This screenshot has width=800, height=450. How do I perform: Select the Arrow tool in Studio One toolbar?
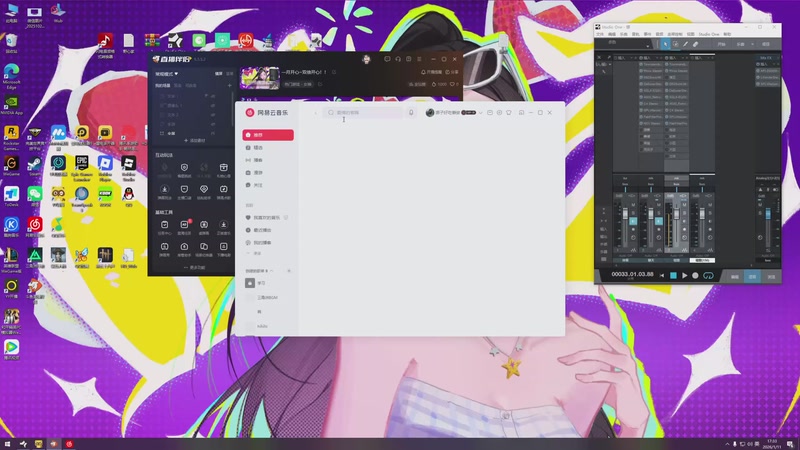click(665, 44)
